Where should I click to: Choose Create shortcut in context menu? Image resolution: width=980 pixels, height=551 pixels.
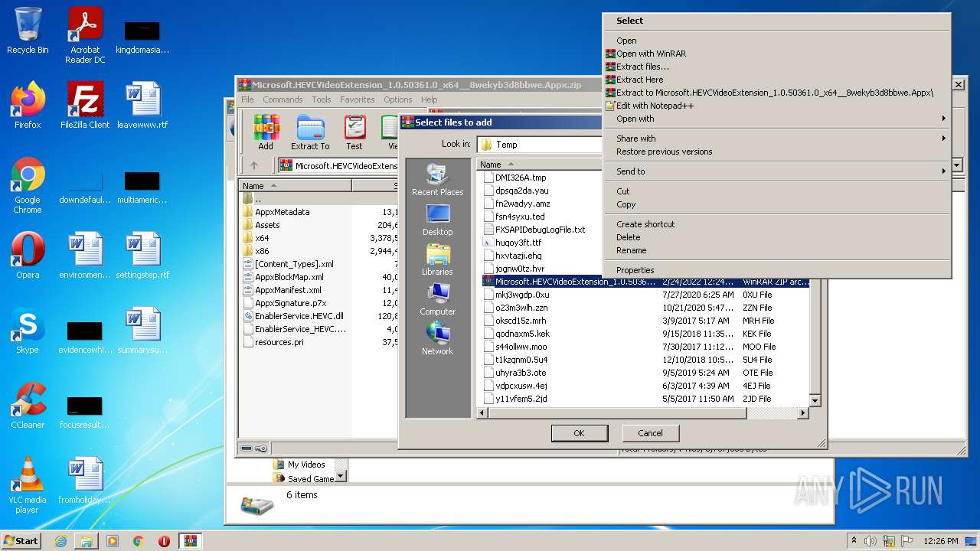tap(776, 224)
